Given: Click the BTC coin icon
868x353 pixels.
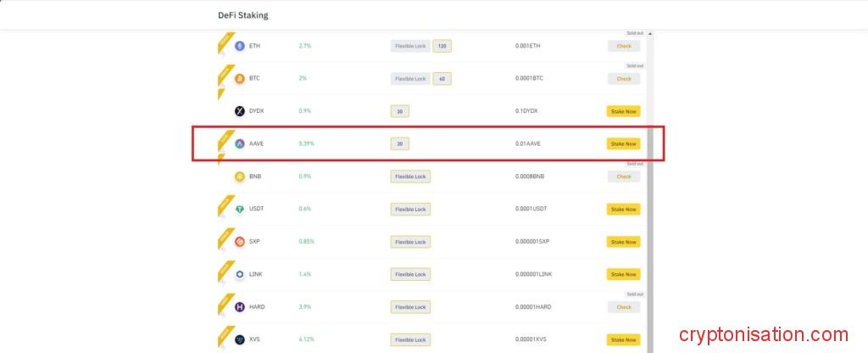Looking at the screenshot, I should pos(240,79).
